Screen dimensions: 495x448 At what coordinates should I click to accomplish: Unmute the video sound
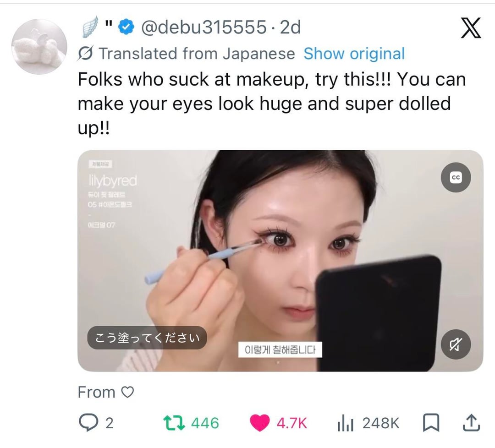(456, 344)
